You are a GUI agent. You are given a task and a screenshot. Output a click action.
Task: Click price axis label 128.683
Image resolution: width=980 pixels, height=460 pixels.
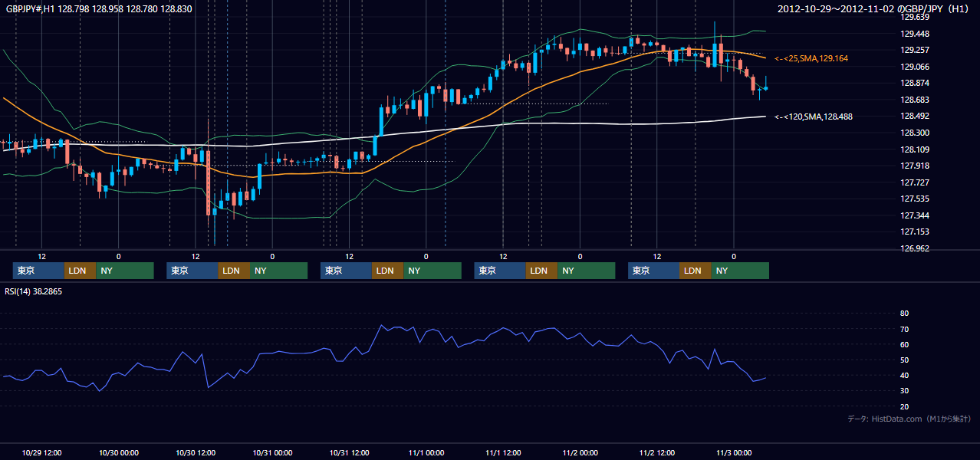pyautogui.click(x=914, y=100)
